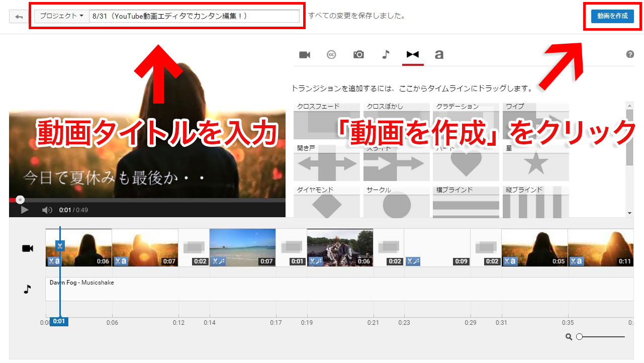The height and width of the screenshot is (363, 644).
Task: Open the video camera tab
Action: coord(305,55)
